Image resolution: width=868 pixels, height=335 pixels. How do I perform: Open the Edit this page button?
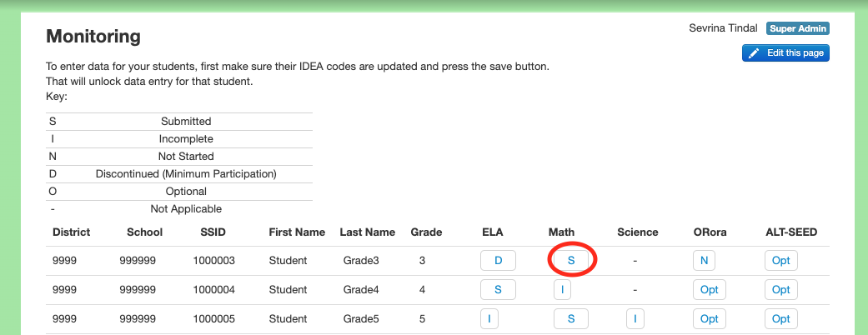point(785,53)
